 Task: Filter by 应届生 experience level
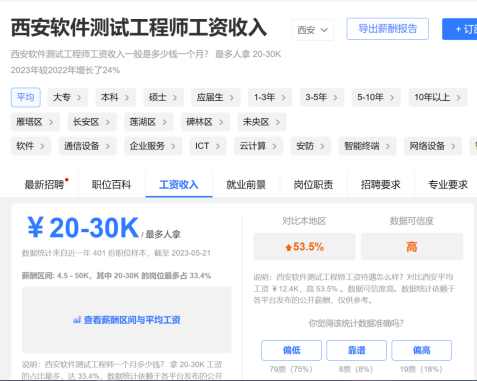(216, 97)
